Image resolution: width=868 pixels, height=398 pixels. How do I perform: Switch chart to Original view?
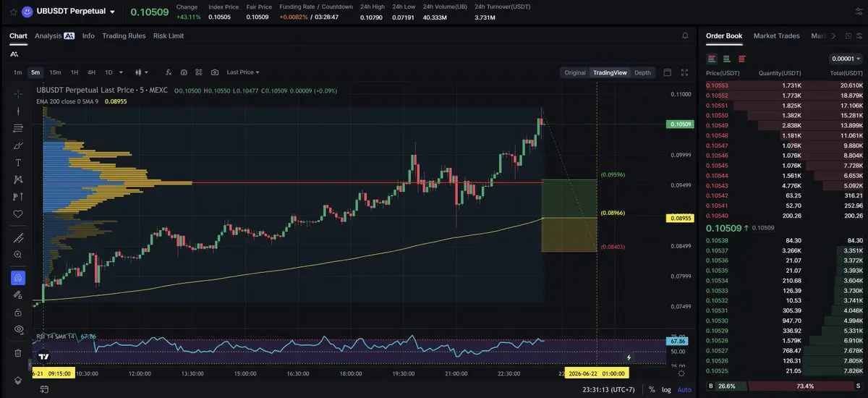[x=575, y=72]
